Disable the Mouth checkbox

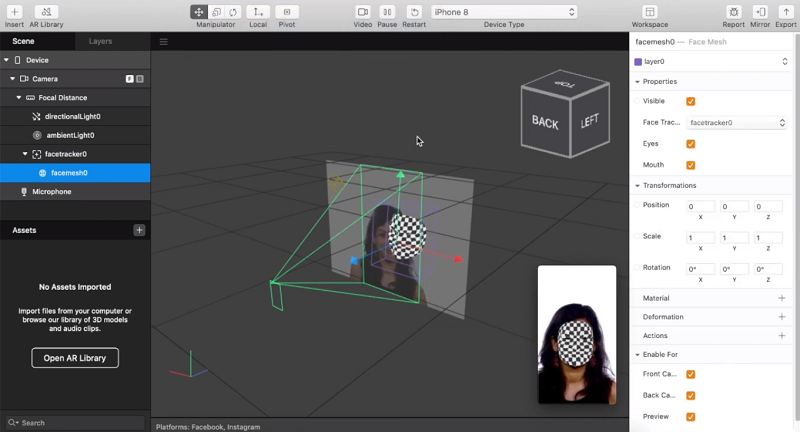point(691,165)
